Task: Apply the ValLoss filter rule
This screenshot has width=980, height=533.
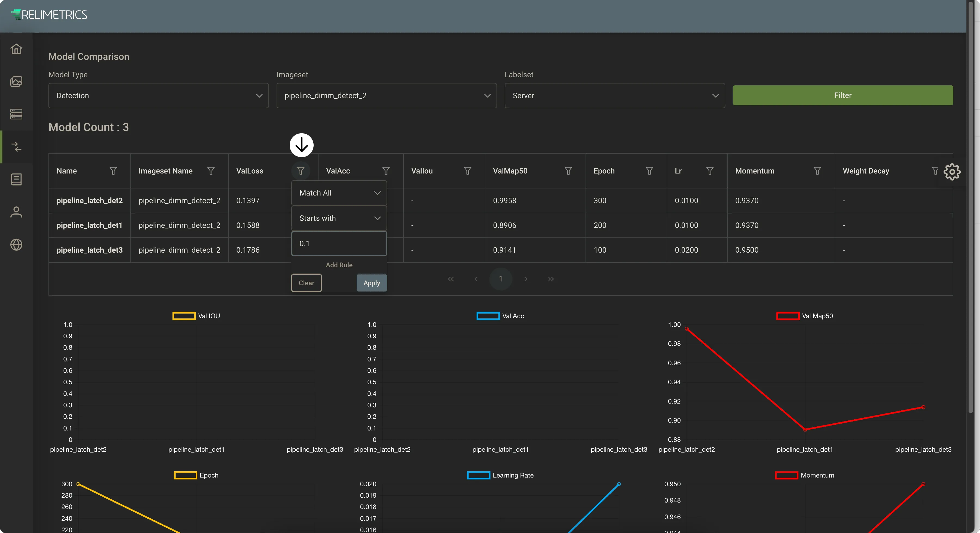Action: [x=372, y=283]
